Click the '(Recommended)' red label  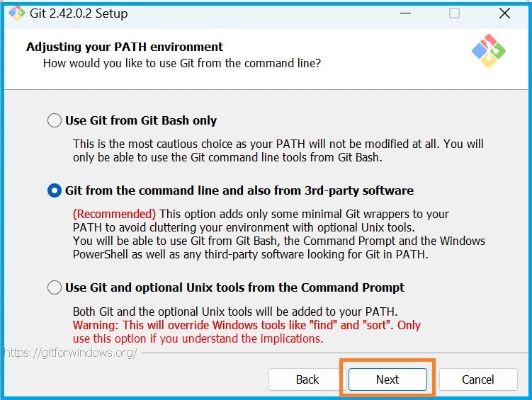tap(114, 214)
